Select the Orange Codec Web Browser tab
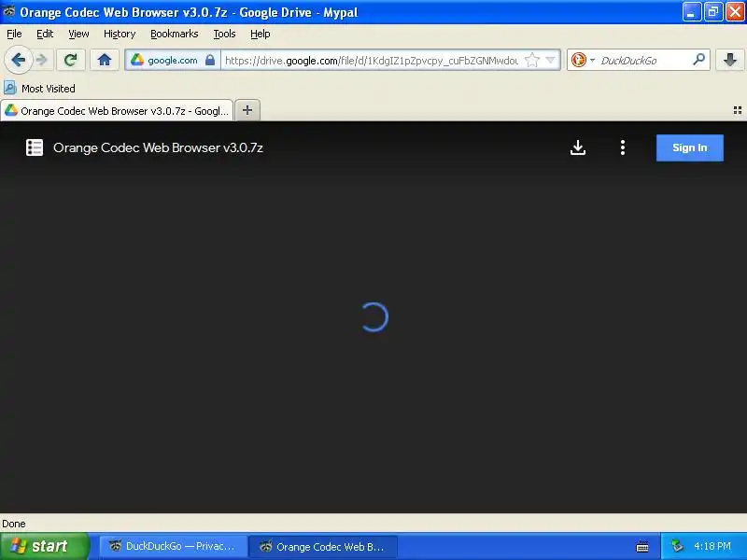The image size is (747, 560). click(x=117, y=110)
